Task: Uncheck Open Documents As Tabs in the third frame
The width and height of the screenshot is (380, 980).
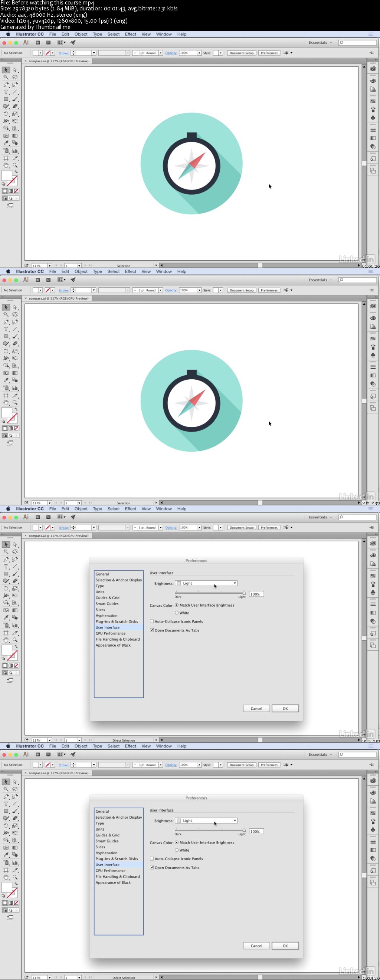Action: (152, 630)
